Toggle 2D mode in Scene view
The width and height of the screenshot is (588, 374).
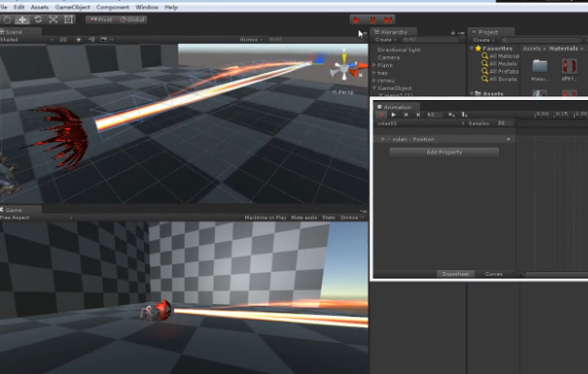pos(63,39)
